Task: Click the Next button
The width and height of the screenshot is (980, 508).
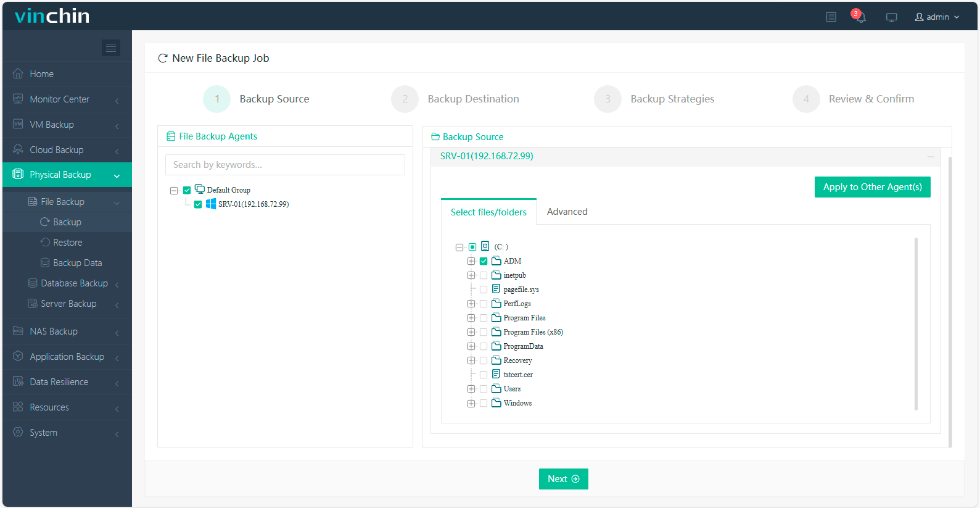Action: pos(563,479)
